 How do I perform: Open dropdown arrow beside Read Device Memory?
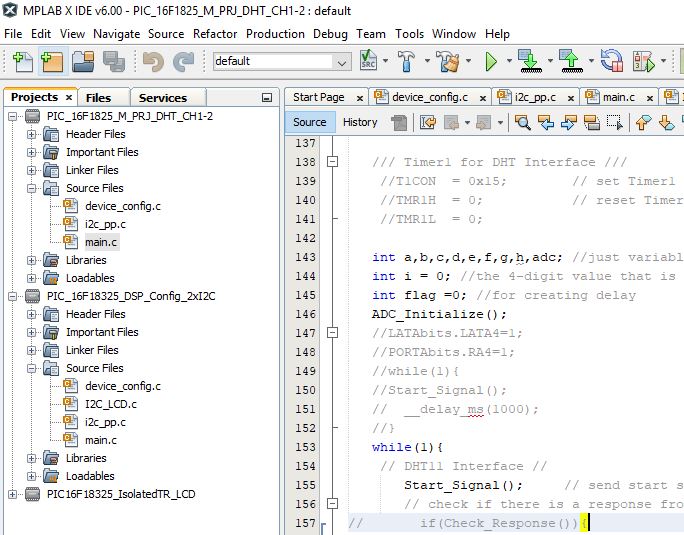click(591, 61)
